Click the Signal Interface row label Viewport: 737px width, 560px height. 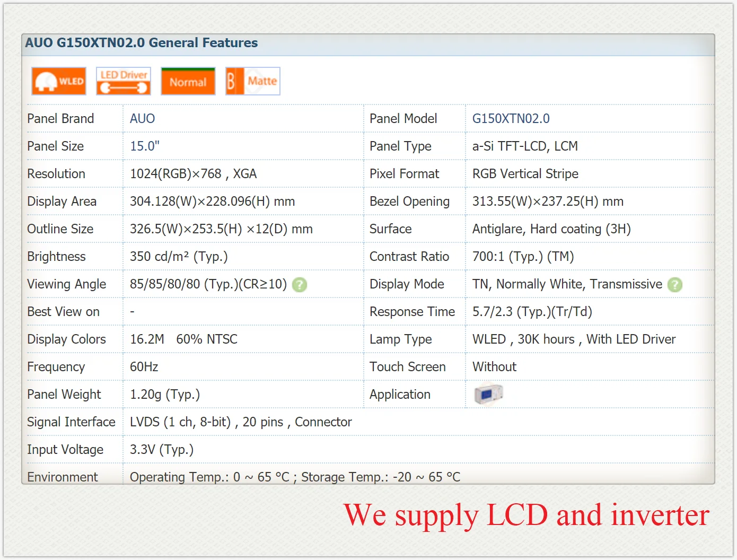[x=72, y=422]
